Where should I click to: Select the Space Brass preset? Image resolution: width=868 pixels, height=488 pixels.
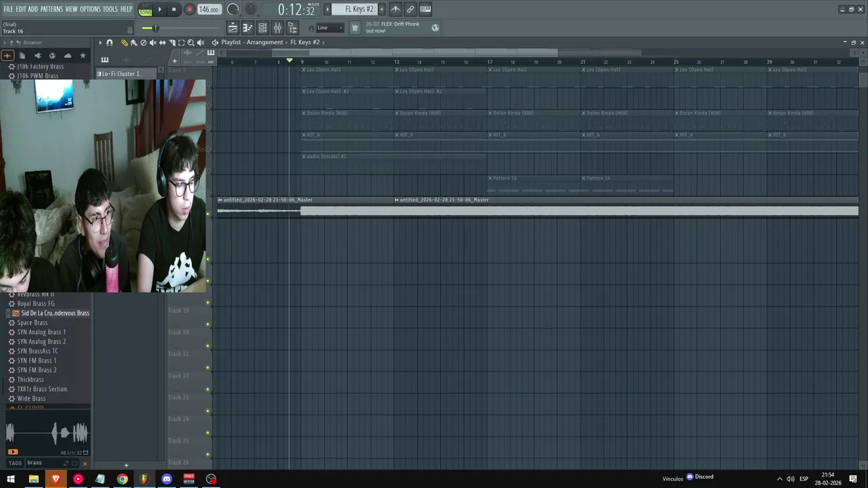(x=33, y=323)
